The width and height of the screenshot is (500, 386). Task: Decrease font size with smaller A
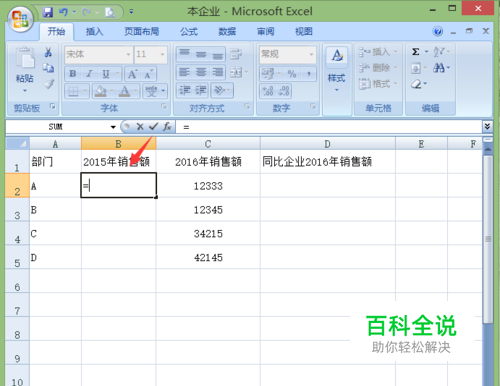tap(148, 74)
